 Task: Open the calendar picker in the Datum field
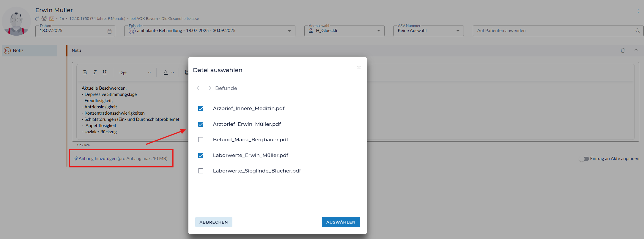109,31
